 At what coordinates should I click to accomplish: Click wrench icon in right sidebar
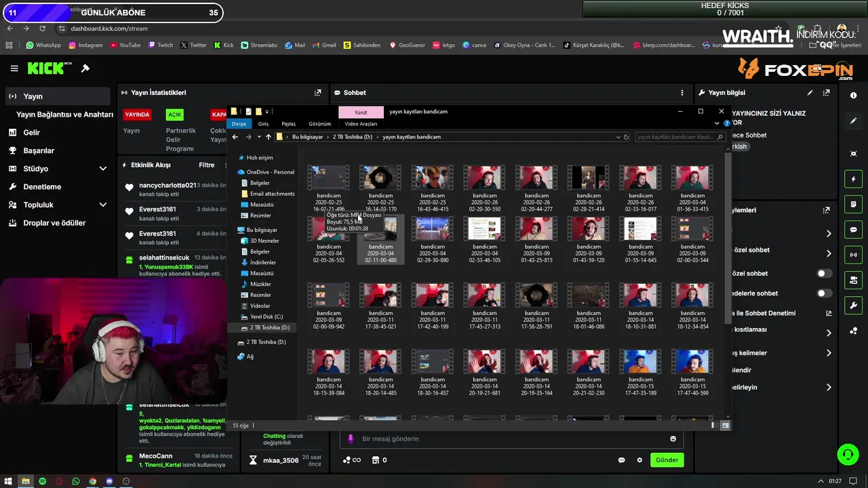tap(854, 306)
